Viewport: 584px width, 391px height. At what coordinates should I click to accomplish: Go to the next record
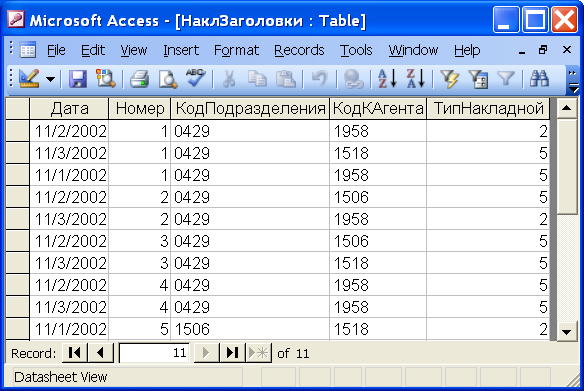[206, 352]
